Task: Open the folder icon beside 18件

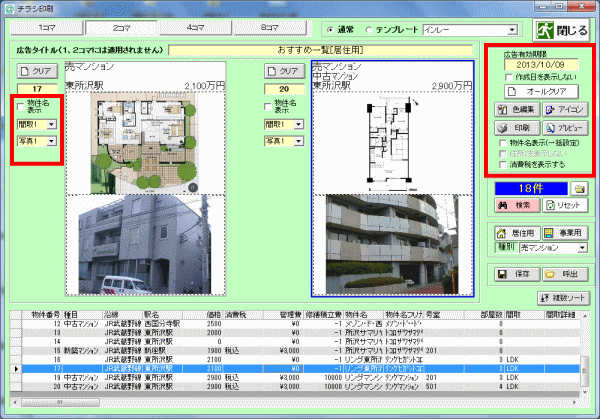Action: (579, 188)
